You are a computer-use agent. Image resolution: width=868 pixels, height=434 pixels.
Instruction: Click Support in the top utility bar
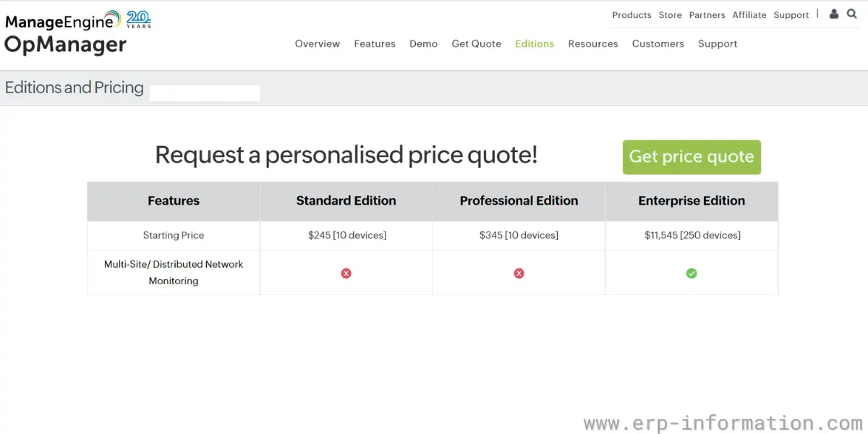click(791, 15)
